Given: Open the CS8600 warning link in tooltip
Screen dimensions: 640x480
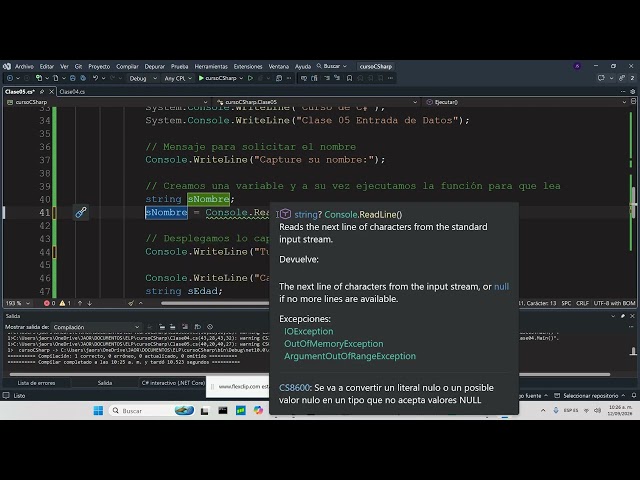Looking at the screenshot, I should tap(294, 388).
